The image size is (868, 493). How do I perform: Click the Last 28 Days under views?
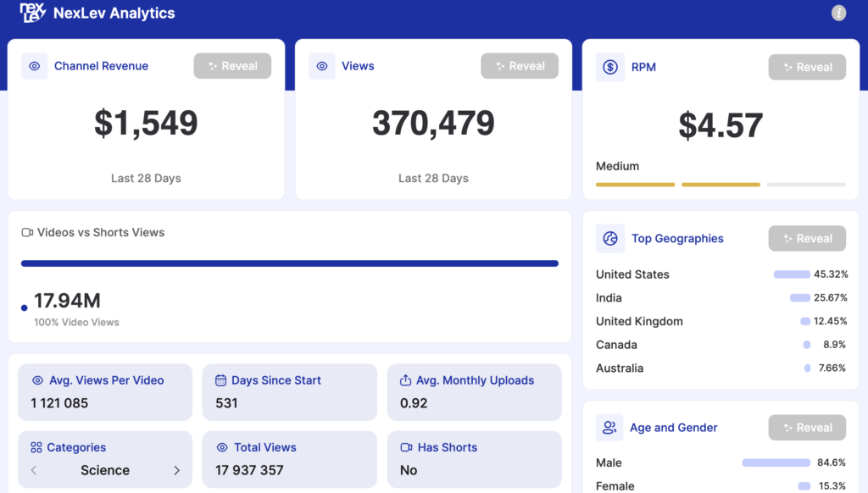click(433, 178)
